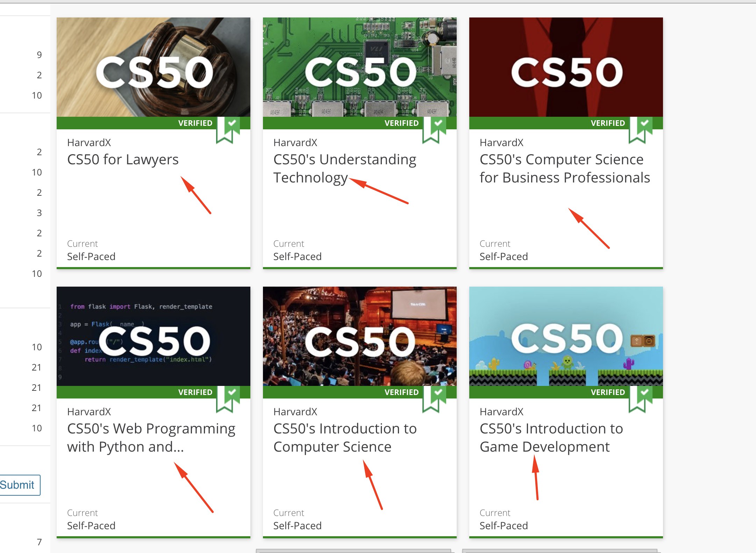Click VERIFIED label on Business Professionals card

[x=608, y=123]
